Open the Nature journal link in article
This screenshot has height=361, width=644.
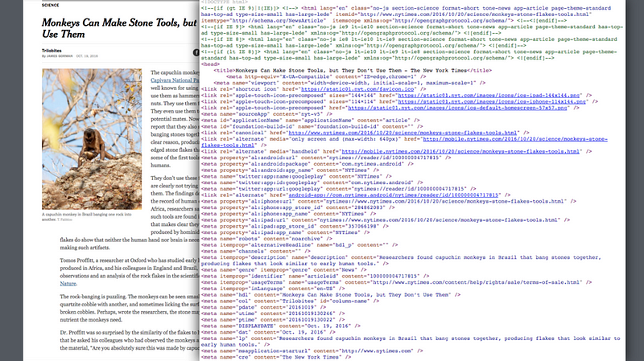tap(68, 284)
